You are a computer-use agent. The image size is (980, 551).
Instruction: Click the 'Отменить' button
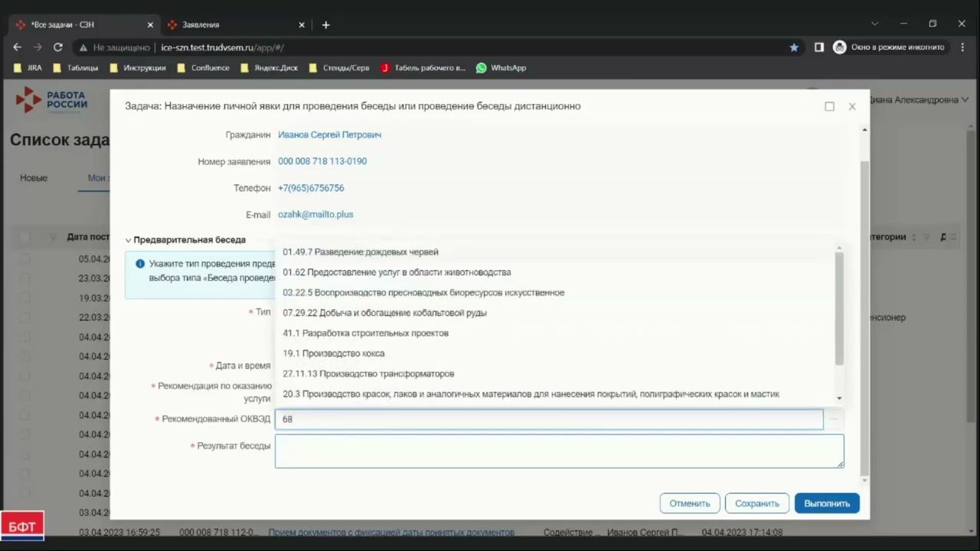click(x=690, y=504)
